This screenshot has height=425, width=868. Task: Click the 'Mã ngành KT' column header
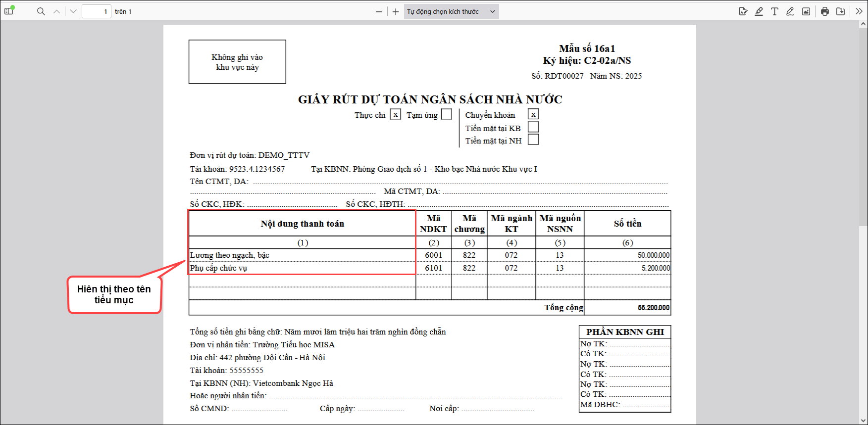(511, 224)
